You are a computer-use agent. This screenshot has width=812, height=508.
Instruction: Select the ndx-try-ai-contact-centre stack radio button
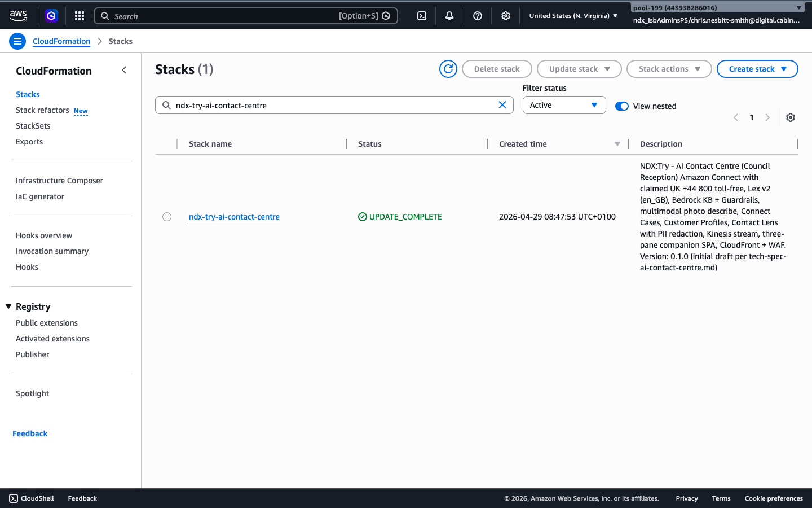click(x=167, y=217)
